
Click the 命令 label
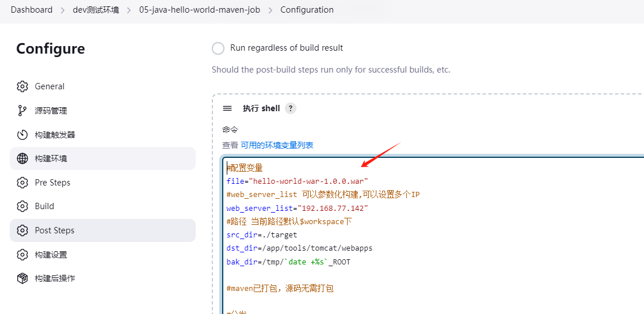(x=230, y=130)
